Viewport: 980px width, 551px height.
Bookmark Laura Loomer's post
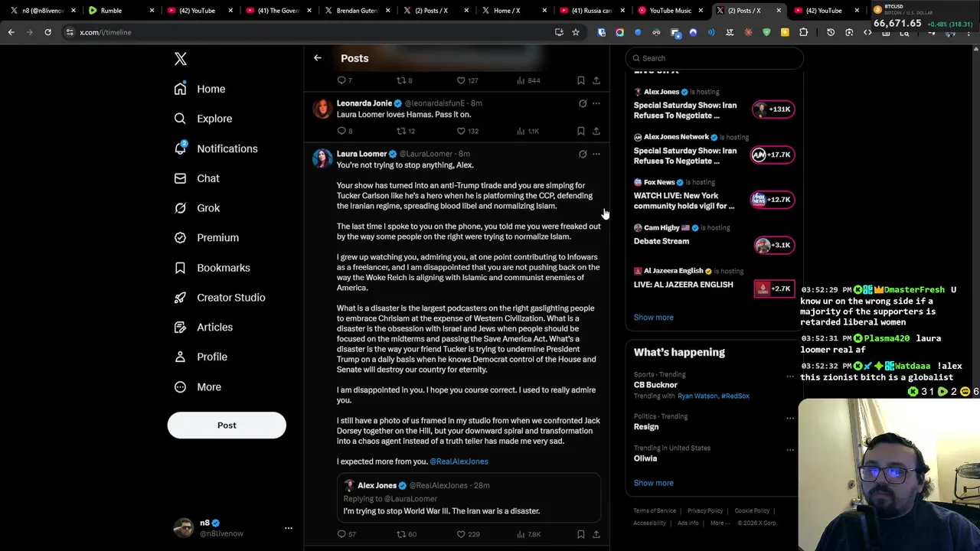[581, 534]
